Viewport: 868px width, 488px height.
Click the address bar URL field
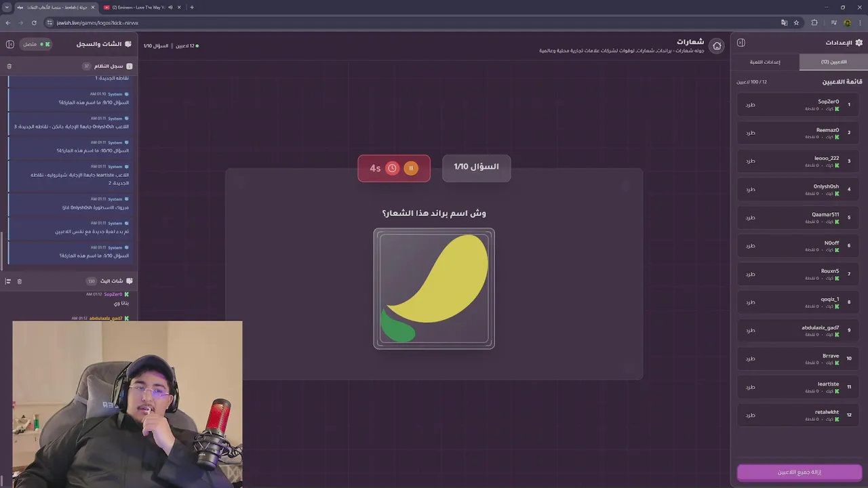point(414,22)
